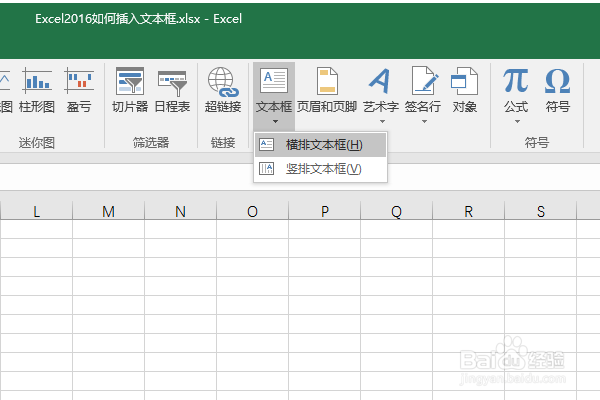This screenshot has width=600, height=400.
Task: Select column Q header
Action: [396, 211]
